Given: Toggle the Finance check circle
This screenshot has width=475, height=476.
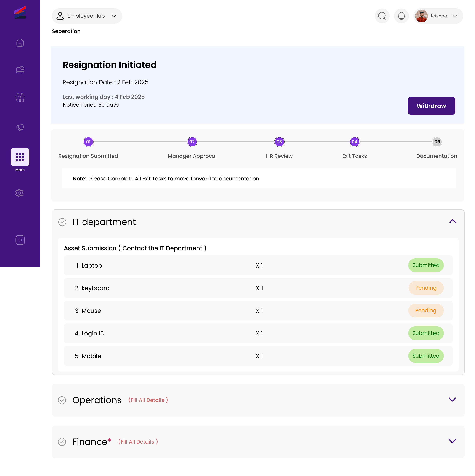Looking at the screenshot, I should click(62, 442).
